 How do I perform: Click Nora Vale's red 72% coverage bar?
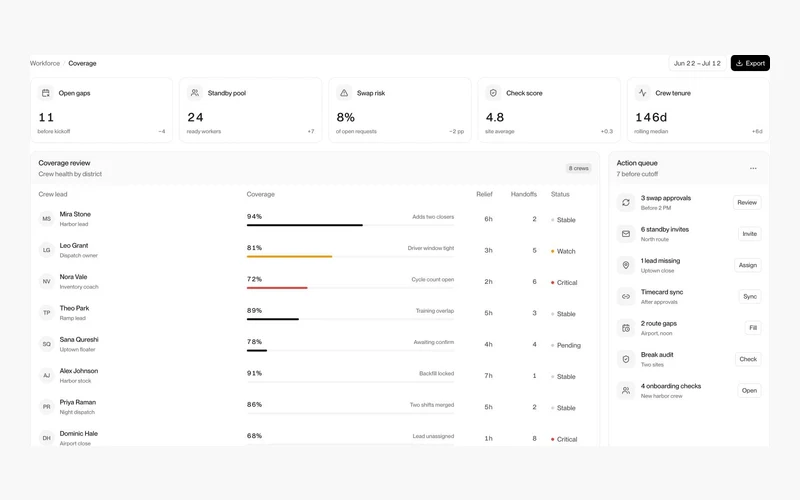click(x=277, y=288)
